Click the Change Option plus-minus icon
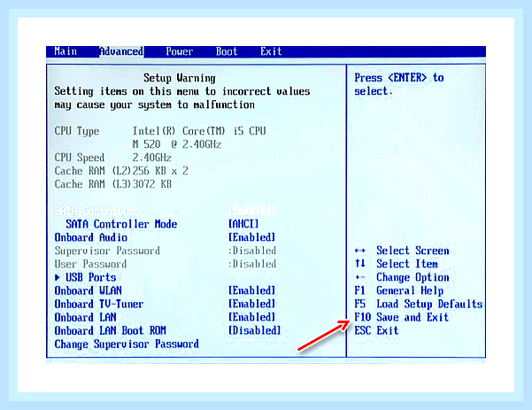 point(360,278)
